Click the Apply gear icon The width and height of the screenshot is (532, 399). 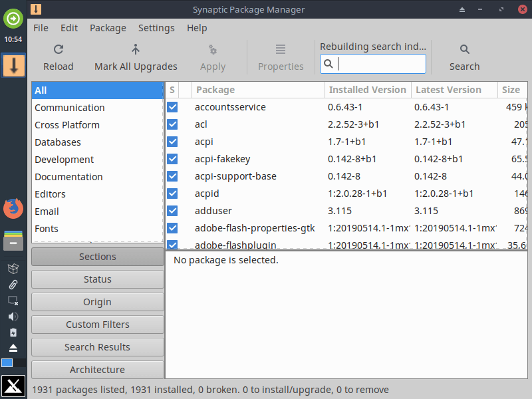pyautogui.click(x=212, y=50)
